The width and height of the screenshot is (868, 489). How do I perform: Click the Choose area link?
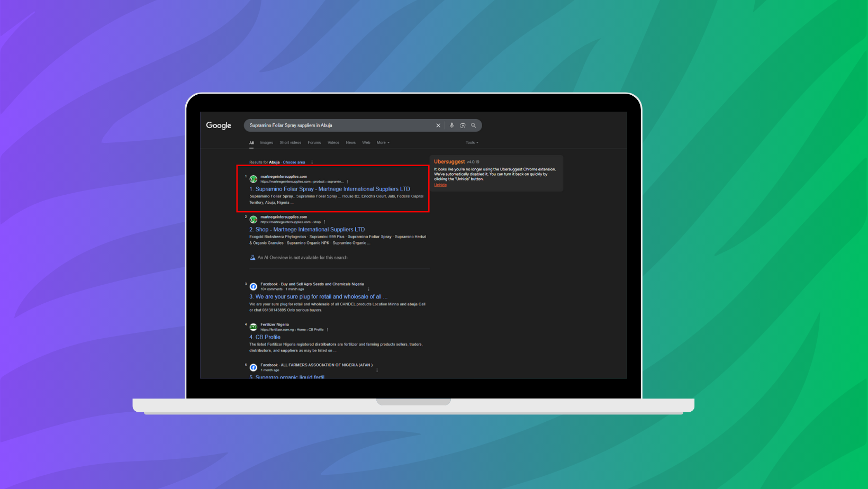(x=294, y=162)
